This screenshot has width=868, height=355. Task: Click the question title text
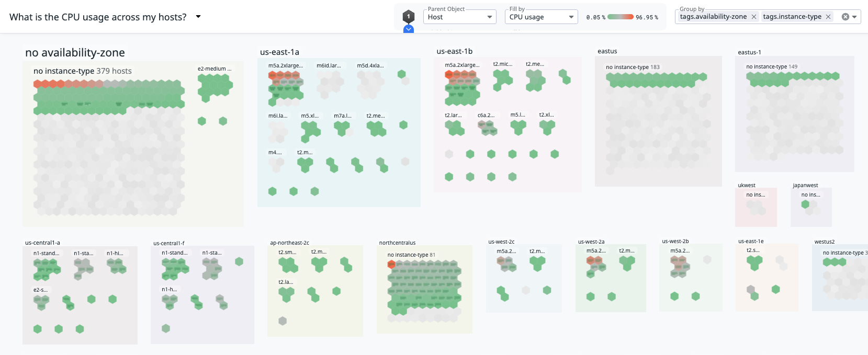pos(98,17)
